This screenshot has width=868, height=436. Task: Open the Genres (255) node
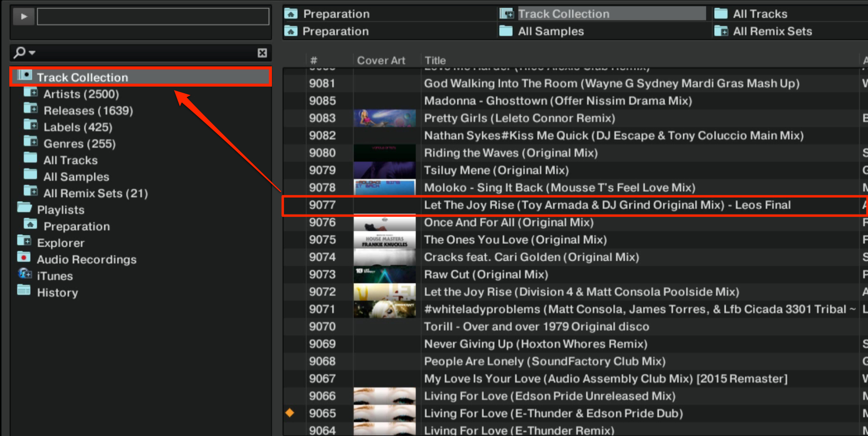click(x=79, y=144)
